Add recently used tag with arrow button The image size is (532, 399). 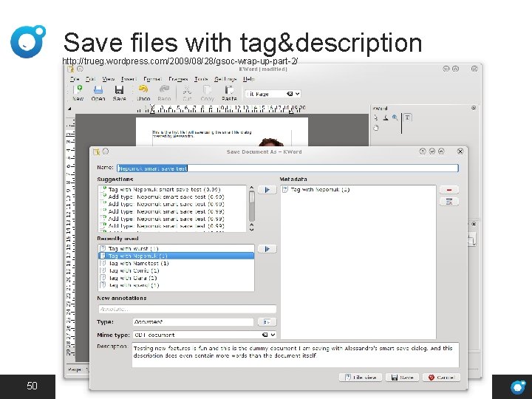click(x=267, y=249)
